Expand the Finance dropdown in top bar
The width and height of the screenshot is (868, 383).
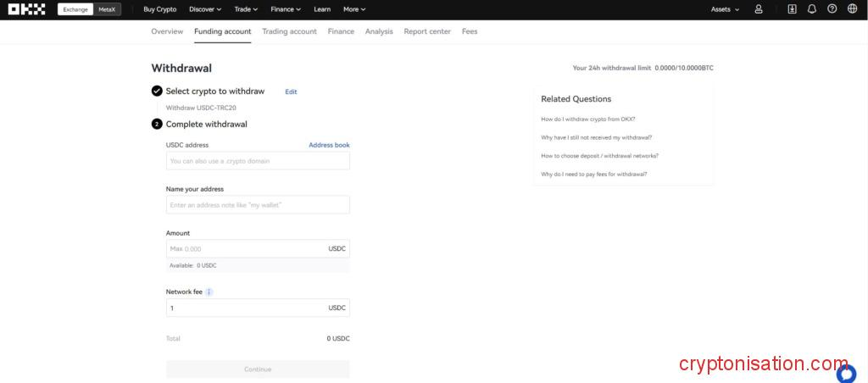coord(287,9)
